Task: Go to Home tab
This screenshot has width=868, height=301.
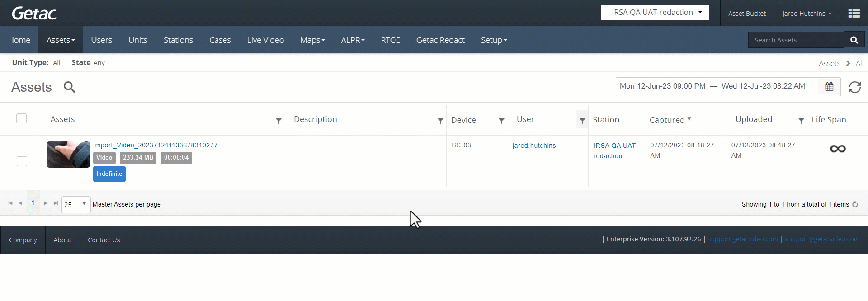Action: coord(19,40)
